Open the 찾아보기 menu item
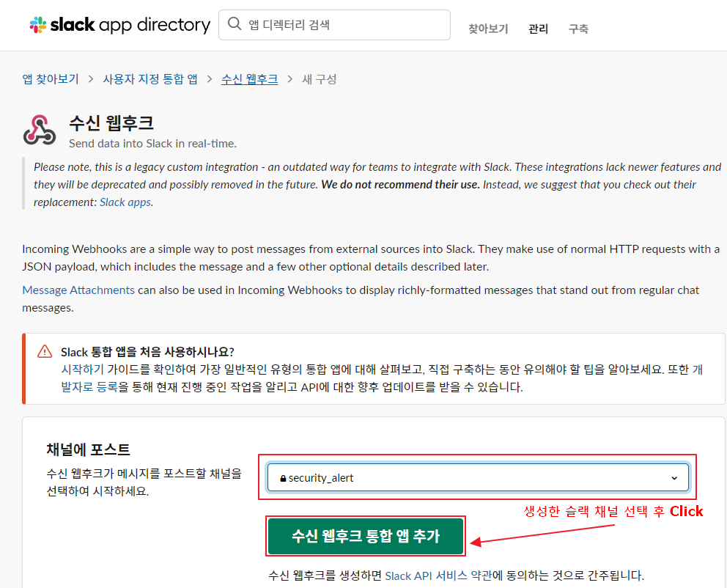 [488, 29]
